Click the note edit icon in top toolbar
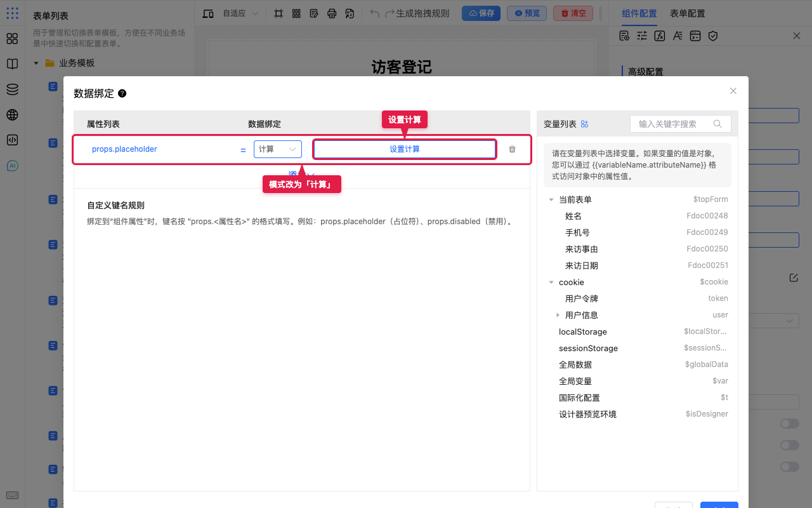 click(314, 13)
